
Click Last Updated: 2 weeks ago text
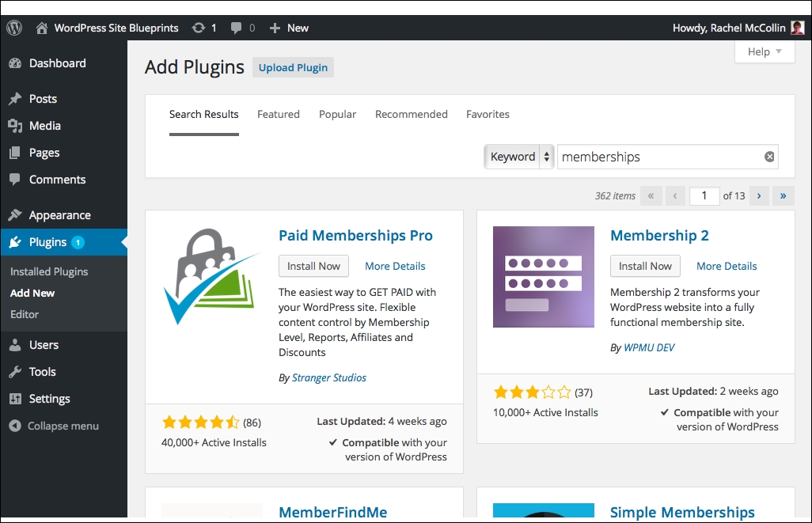(713, 392)
